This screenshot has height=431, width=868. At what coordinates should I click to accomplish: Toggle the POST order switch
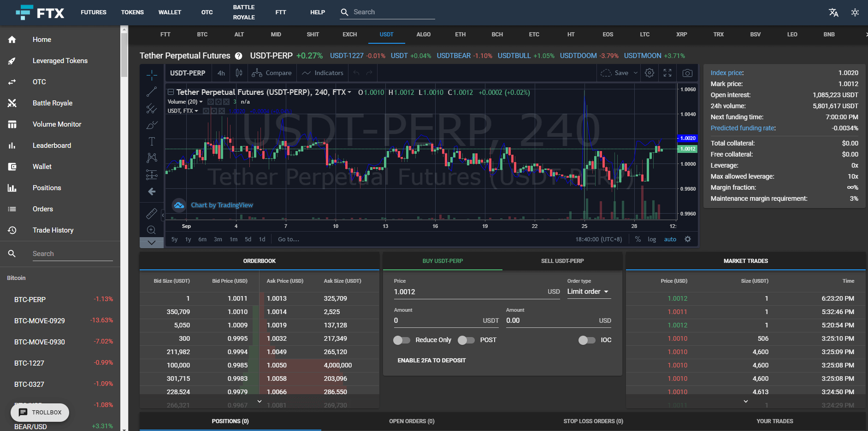[x=466, y=340]
